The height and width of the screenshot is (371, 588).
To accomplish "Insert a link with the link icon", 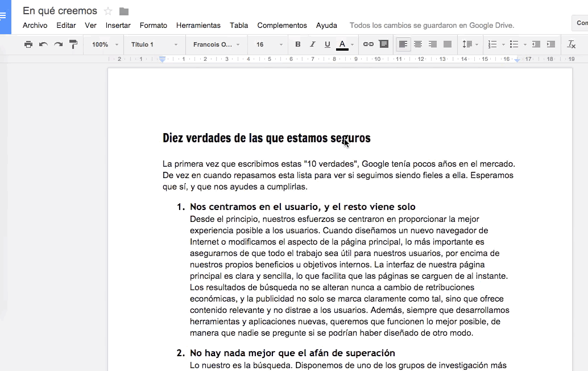I will coord(368,44).
